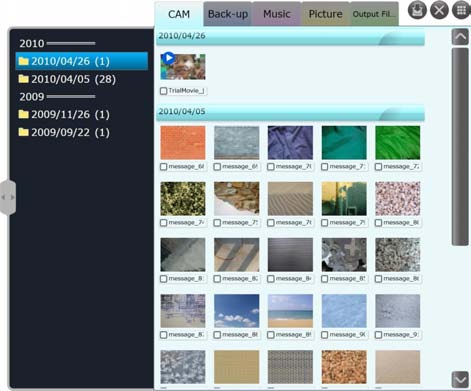
Task: Open the striped road markings thumbnail
Action: tap(236, 255)
